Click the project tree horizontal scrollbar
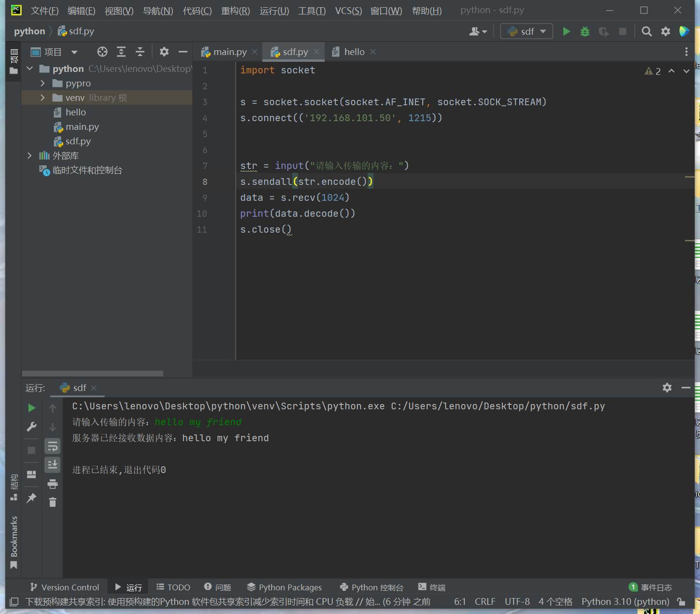700x614 pixels. click(93, 374)
